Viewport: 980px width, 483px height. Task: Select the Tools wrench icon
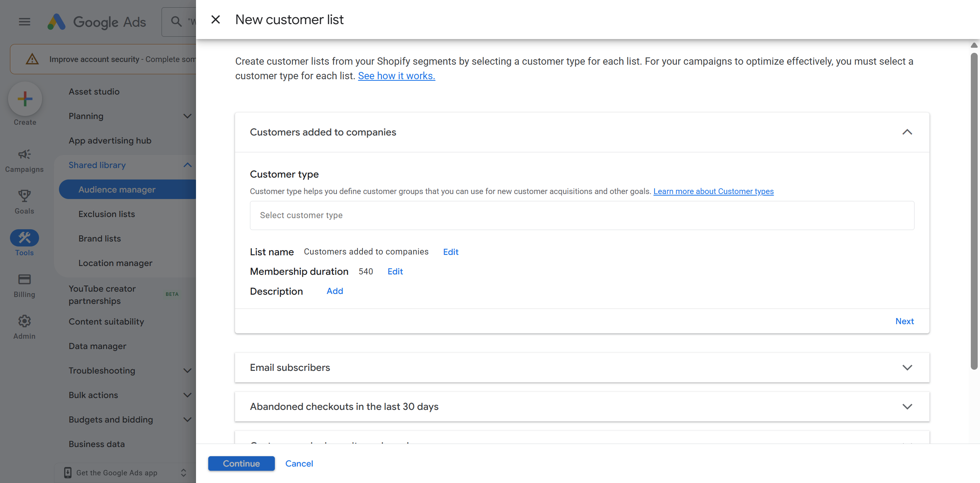coord(24,238)
